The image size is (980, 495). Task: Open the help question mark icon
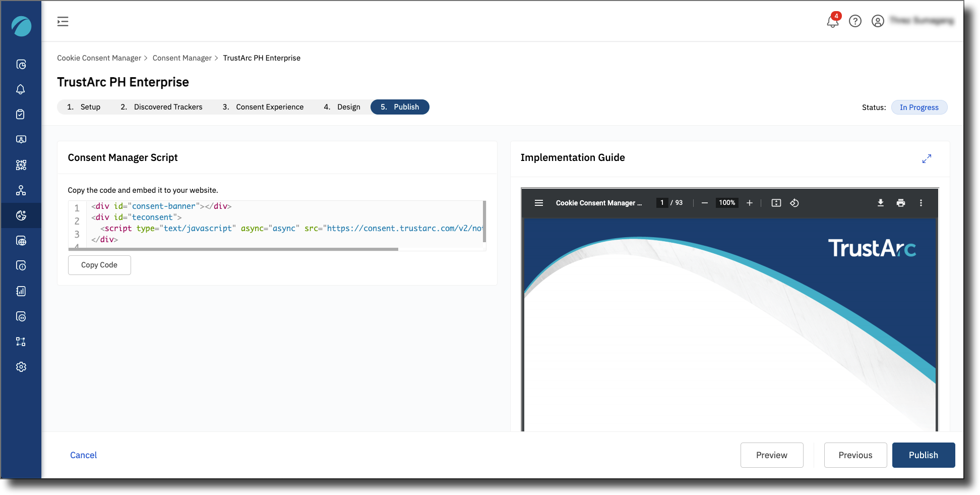[x=855, y=21]
